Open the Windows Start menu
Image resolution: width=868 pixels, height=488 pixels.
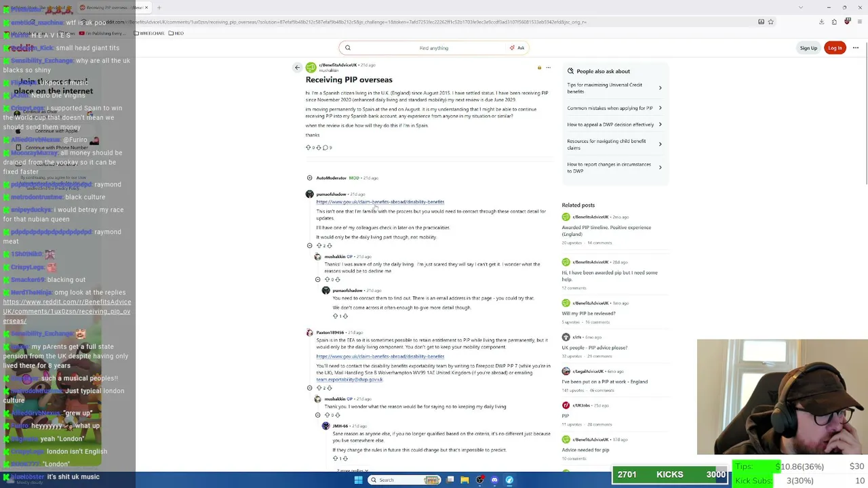tap(358, 480)
